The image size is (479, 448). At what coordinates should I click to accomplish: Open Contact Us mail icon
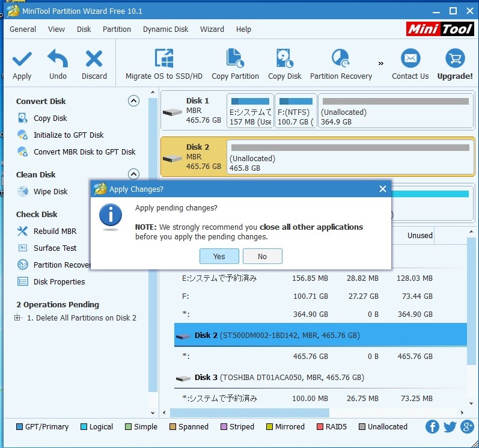coord(410,58)
